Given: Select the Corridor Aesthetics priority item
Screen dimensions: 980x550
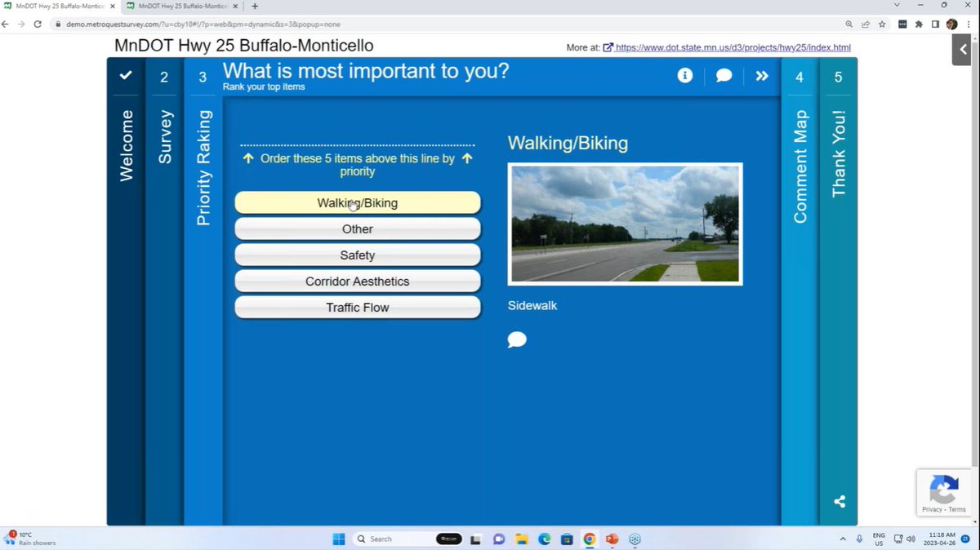Looking at the screenshot, I should pyautogui.click(x=358, y=281).
